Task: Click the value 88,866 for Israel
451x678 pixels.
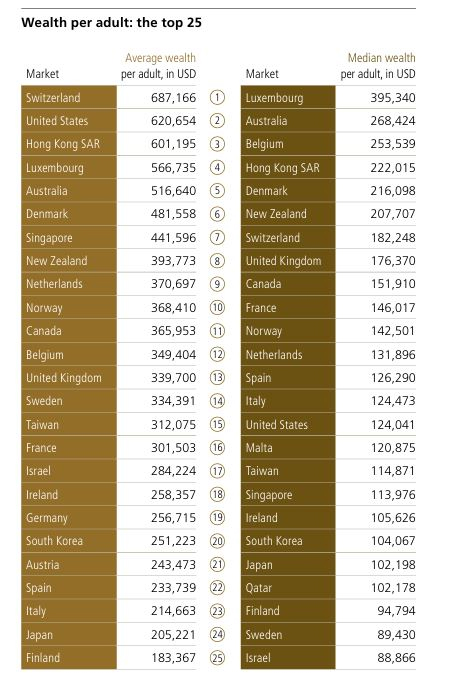Action: (x=396, y=658)
